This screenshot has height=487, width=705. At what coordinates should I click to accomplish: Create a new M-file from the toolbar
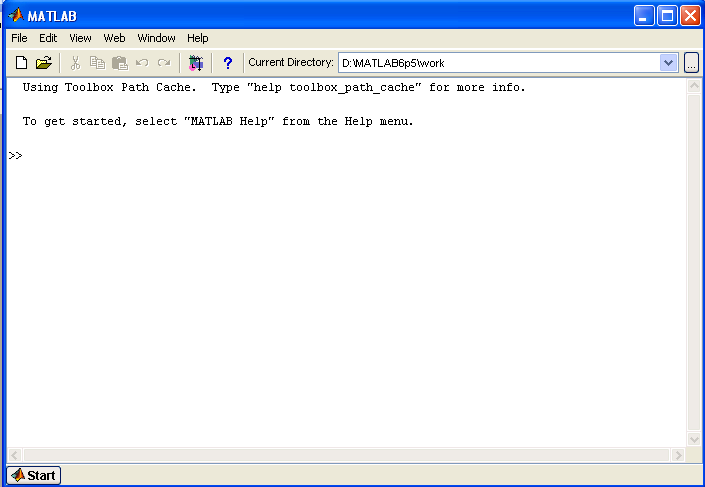21,63
